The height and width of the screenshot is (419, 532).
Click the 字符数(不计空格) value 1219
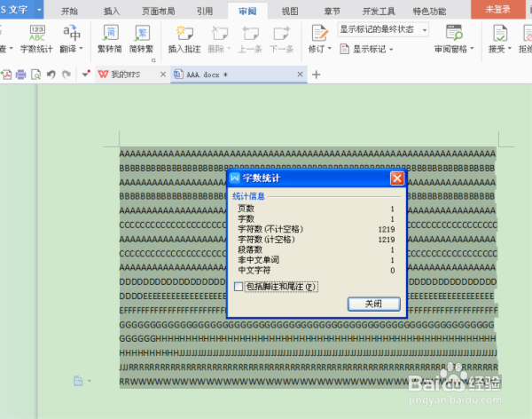(387, 229)
